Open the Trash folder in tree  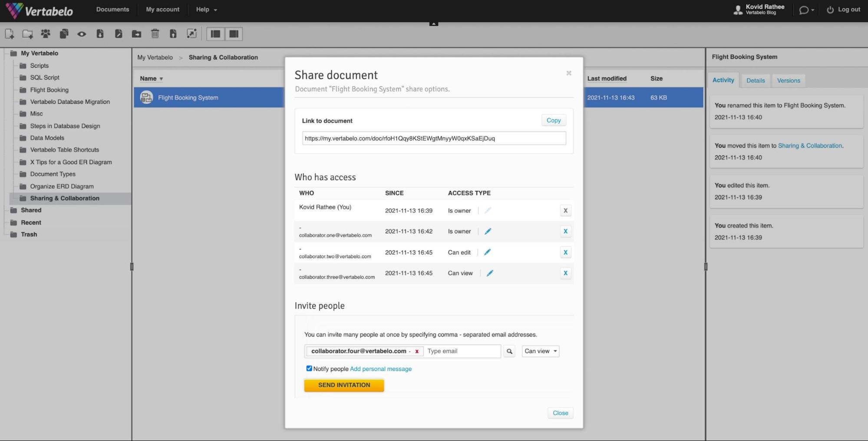[x=29, y=234]
